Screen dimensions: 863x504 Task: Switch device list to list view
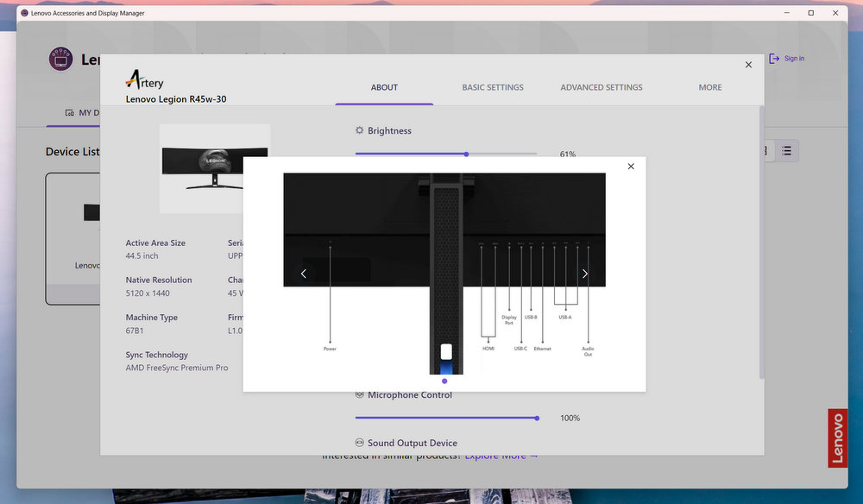pyautogui.click(x=786, y=151)
